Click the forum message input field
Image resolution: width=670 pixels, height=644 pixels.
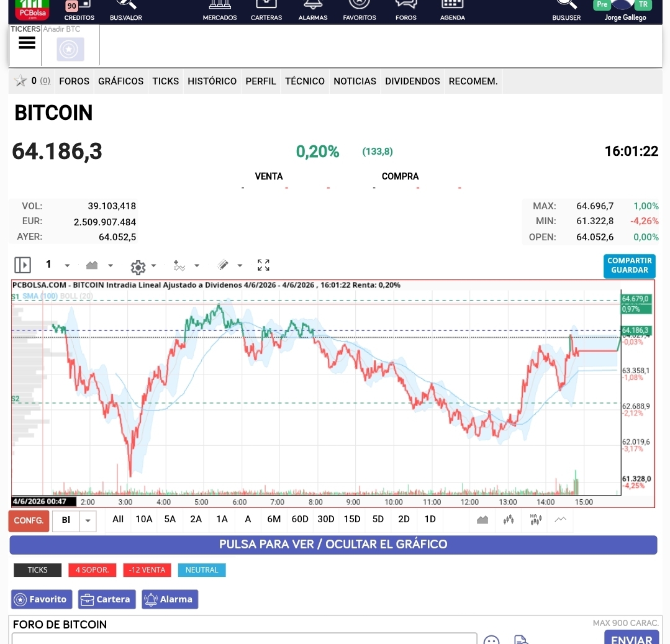[245, 638]
